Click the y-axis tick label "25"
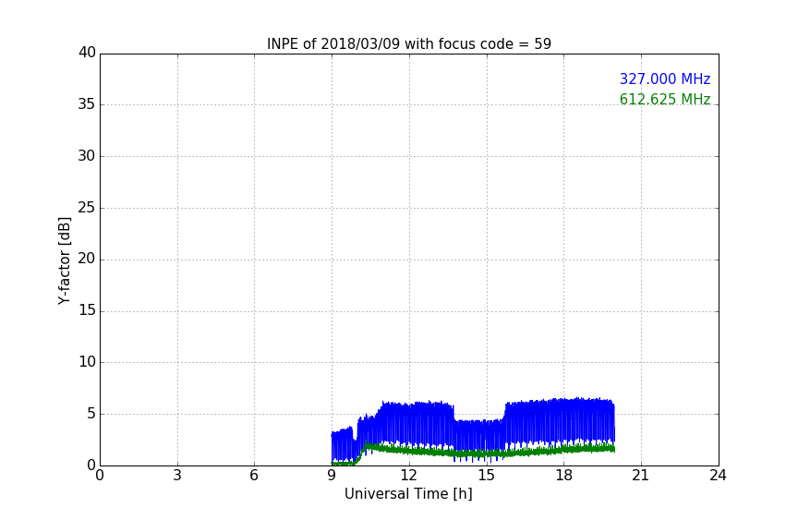 87,207
